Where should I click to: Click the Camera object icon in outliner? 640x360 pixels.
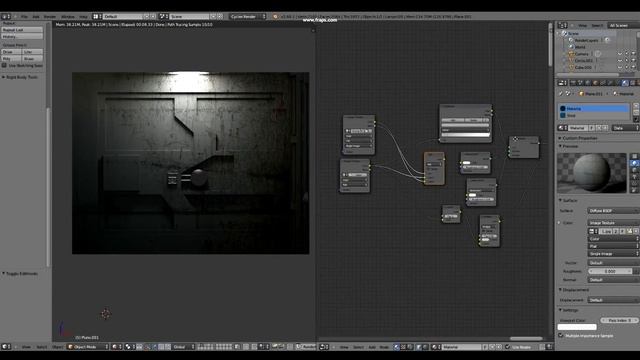point(571,54)
